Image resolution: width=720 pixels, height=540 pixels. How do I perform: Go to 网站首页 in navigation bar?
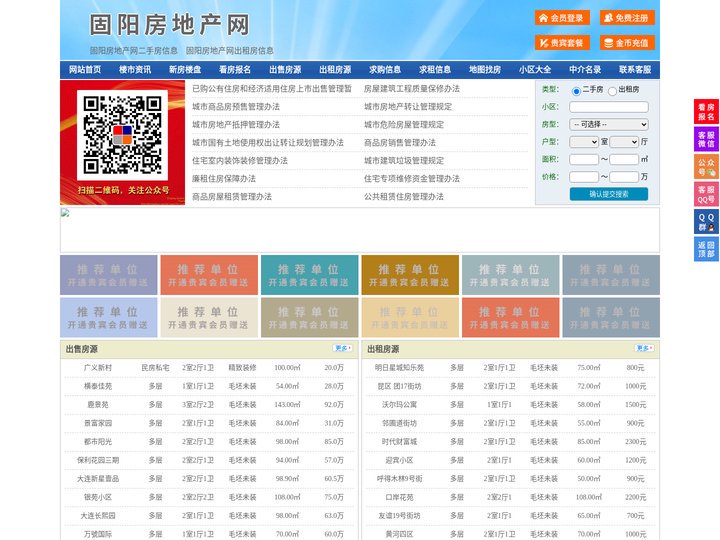[x=85, y=70]
